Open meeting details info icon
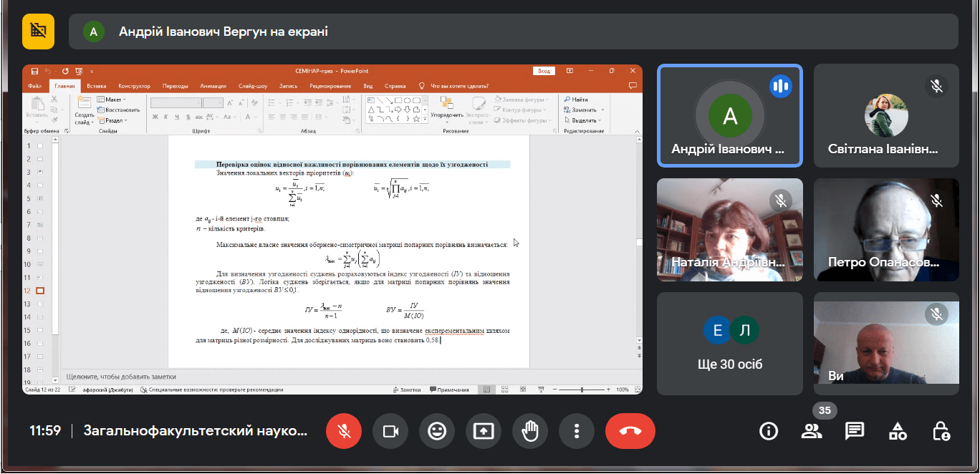Image resolution: width=980 pixels, height=474 pixels. (769, 431)
